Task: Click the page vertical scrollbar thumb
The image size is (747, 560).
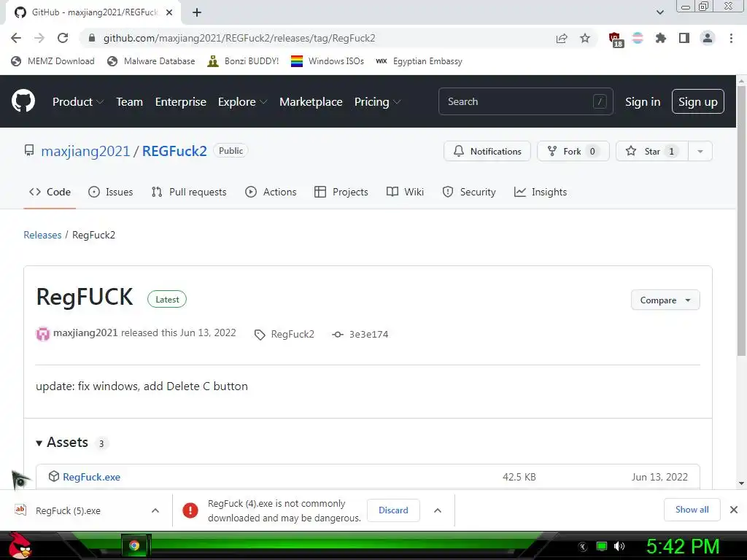Action: [741, 222]
